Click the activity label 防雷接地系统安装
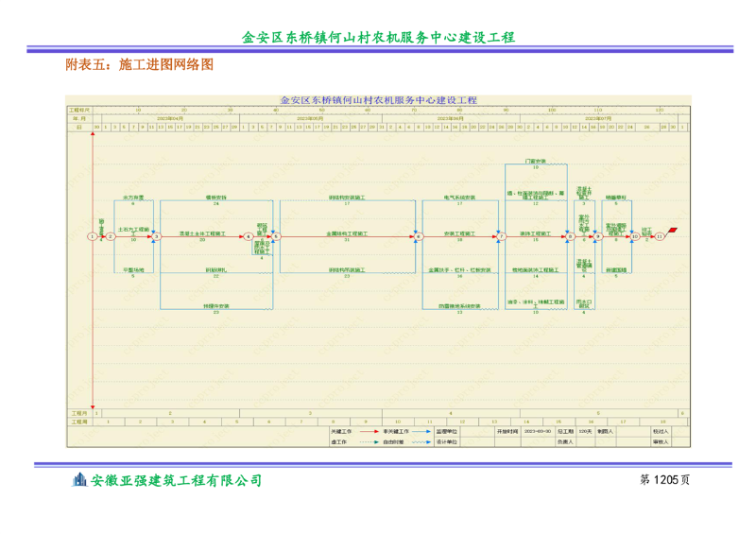This screenshot has height=534, width=756. tap(459, 306)
